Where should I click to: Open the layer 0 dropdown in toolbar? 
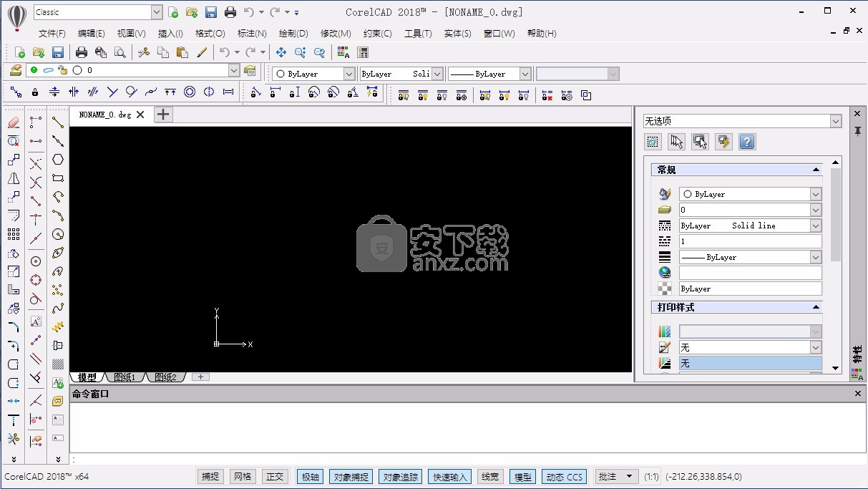[234, 70]
